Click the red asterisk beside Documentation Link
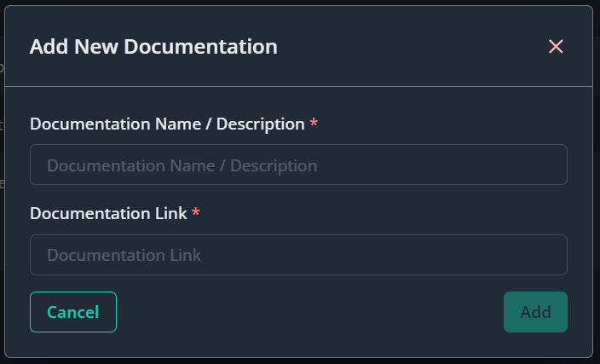This screenshot has height=364, width=600. [196, 212]
